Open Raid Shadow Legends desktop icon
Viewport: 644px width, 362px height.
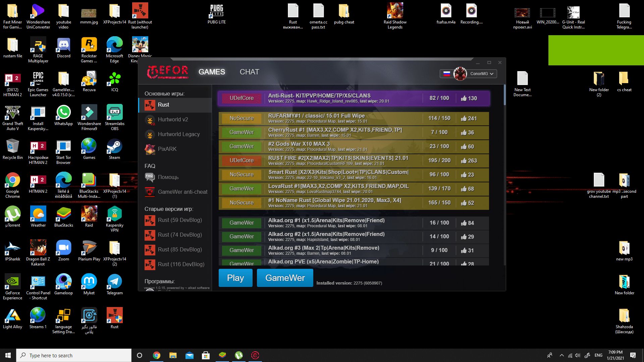[395, 16]
